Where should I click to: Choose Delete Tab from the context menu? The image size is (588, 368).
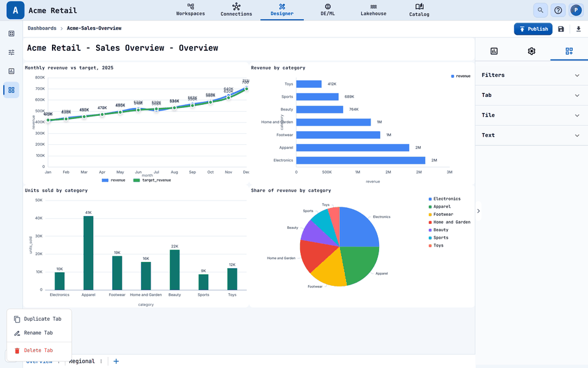tap(39, 350)
